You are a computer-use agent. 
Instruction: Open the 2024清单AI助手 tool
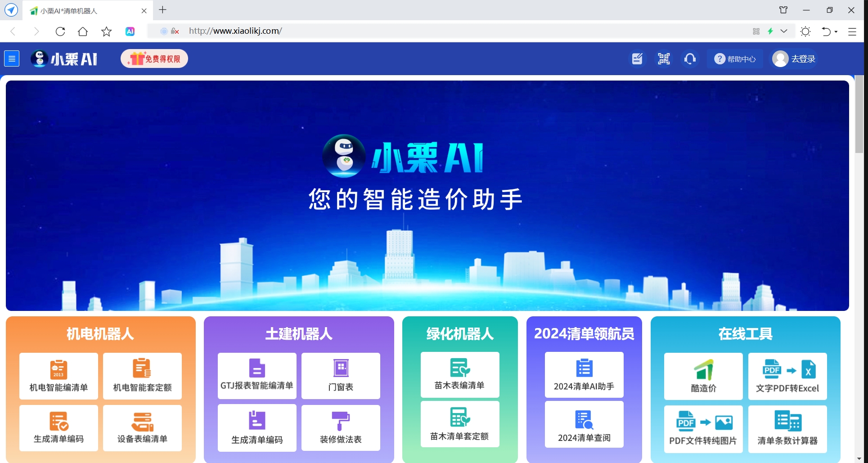[584, 375]
